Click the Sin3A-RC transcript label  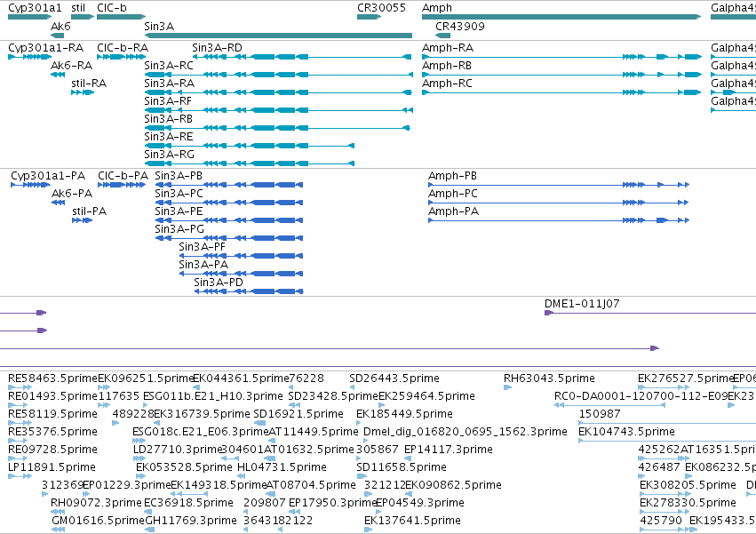click(x=169, y=66)
